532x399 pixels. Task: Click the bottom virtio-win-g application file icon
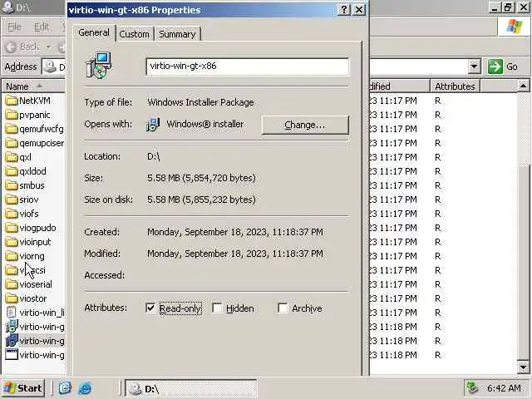pyautogui.click(x=12, y=355)
